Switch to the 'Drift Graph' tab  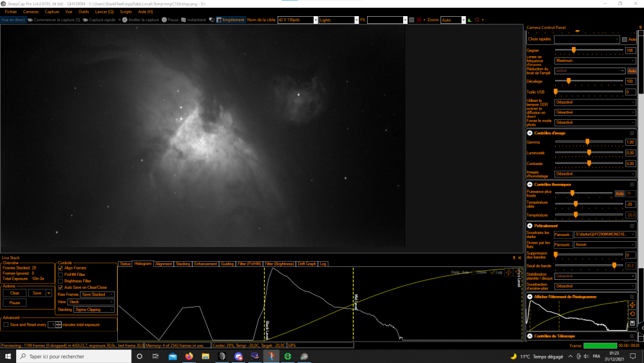[x=307, y=264]
